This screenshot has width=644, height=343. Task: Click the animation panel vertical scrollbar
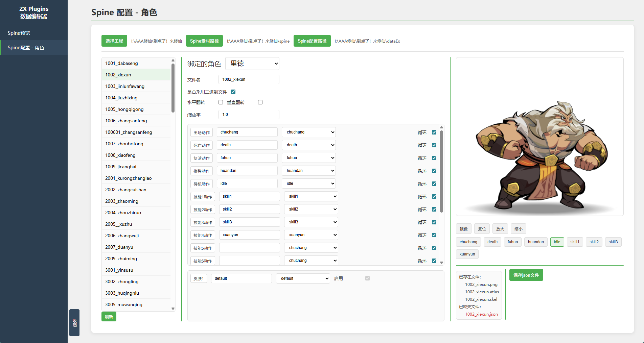point(441,172)
